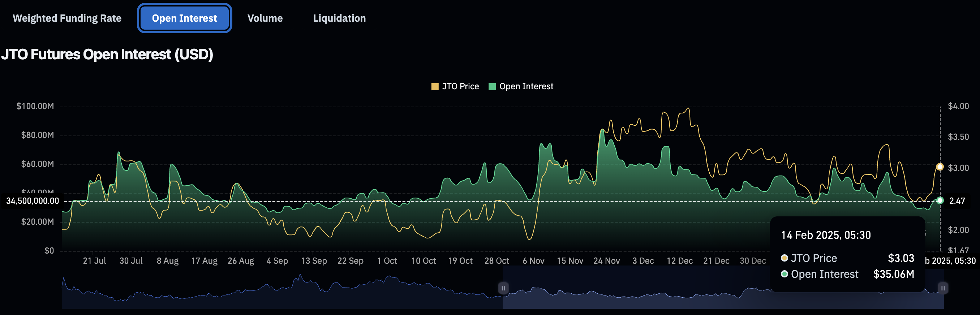
Task: Grab the left range navigator handle
Action: click(x=503, y=288)
